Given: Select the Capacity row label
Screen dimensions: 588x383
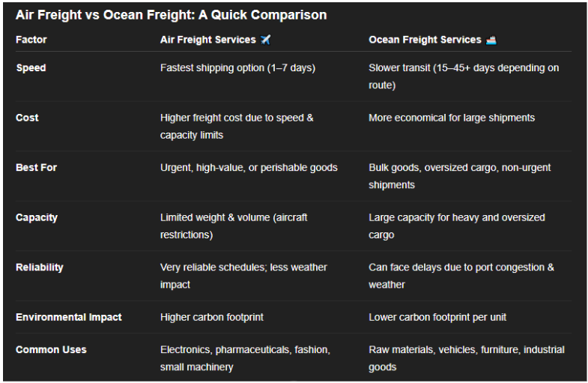Looking at the screenshot, I should [x=37, y=218].
